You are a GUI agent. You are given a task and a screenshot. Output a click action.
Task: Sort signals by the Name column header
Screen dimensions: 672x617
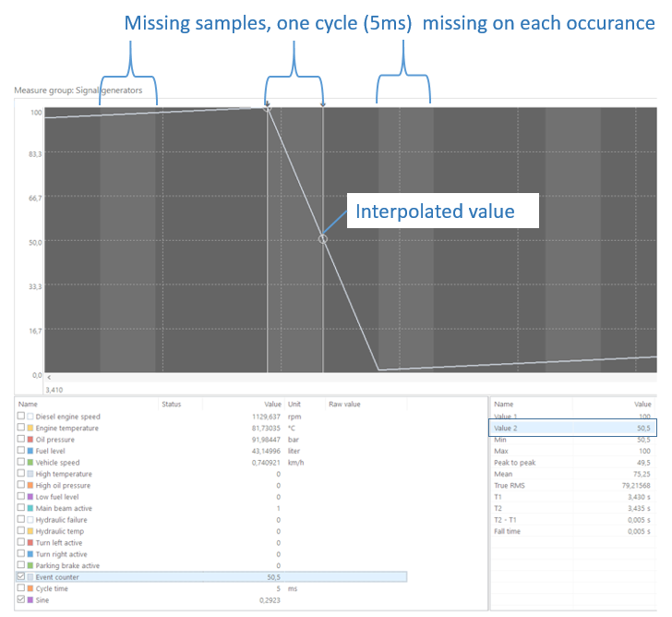(x=28, y=404)
